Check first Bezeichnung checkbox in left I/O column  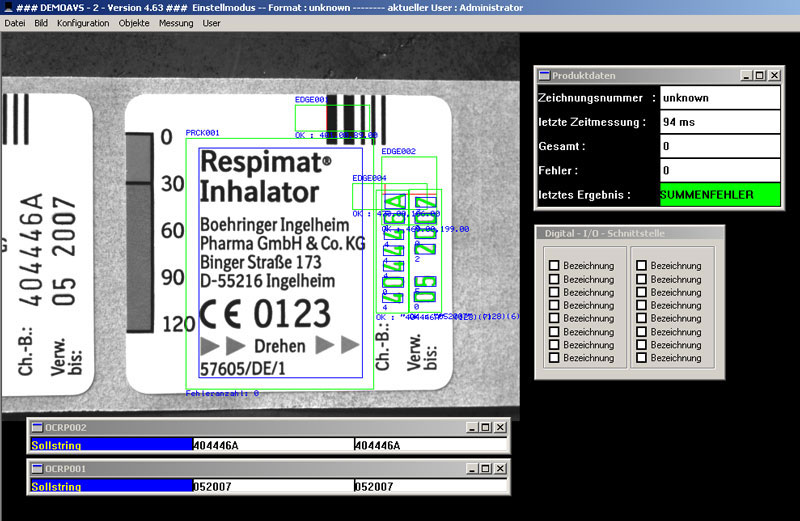click(553, 266)
